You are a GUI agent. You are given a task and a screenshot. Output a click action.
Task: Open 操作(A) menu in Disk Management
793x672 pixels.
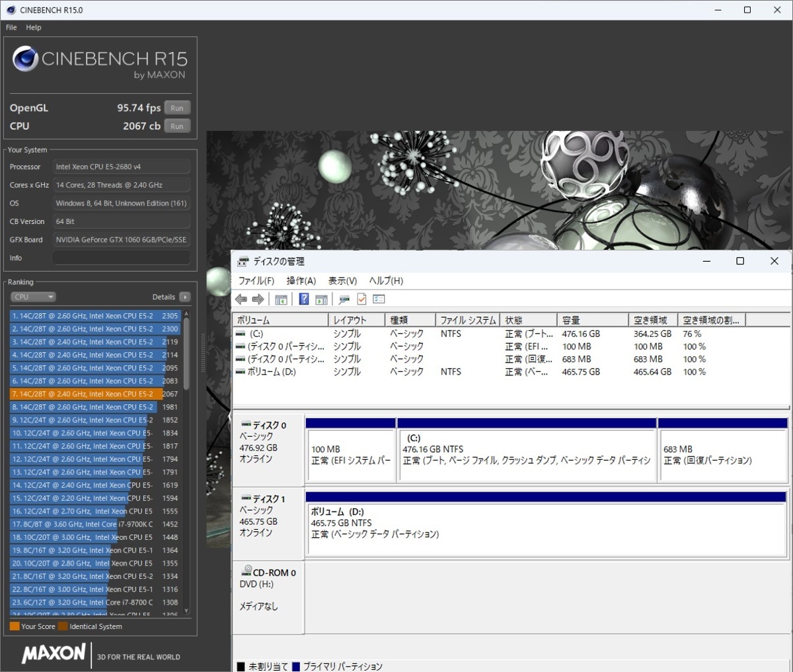301,281
